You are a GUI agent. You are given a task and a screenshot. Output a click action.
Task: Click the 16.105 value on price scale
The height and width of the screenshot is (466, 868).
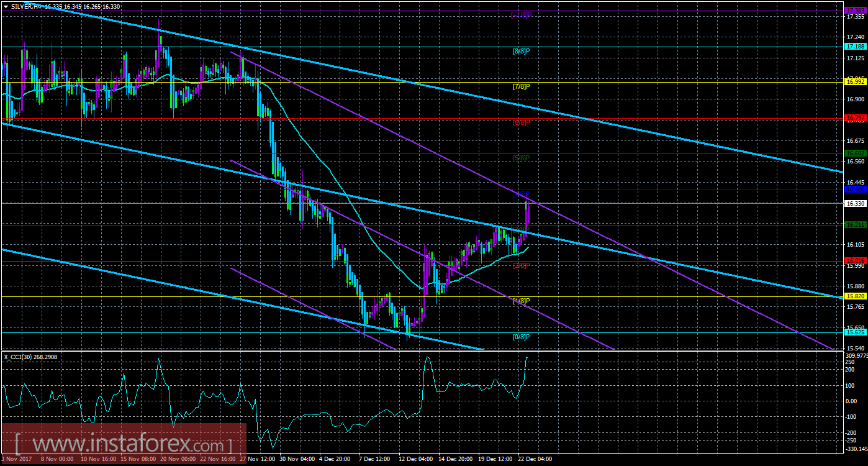(855, 245)
